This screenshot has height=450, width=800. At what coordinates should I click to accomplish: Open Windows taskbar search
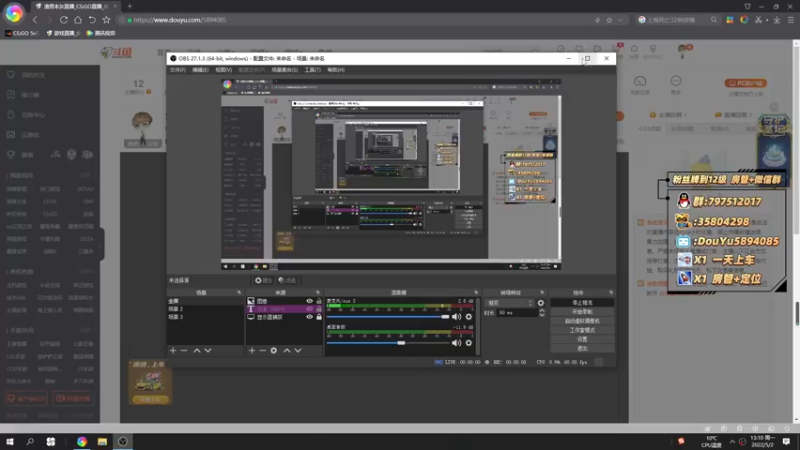point(30,441)
